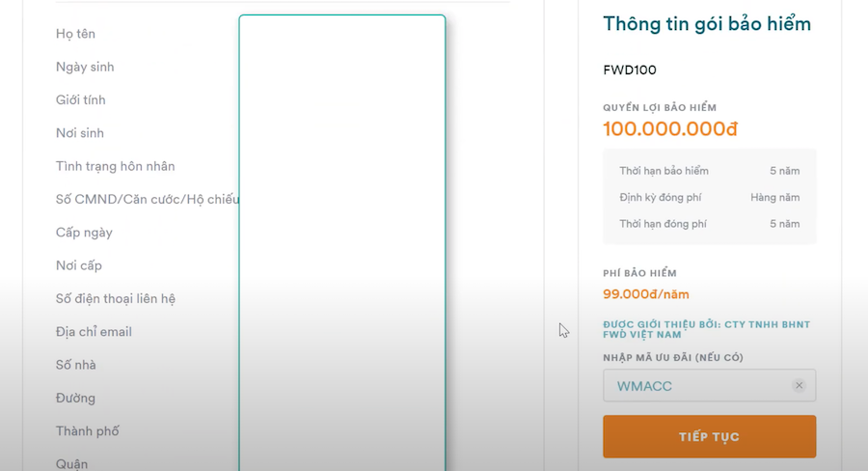Viewport: 868px width, 471px height.
Task: Click the Thành phố label
Action: [88, 431]
